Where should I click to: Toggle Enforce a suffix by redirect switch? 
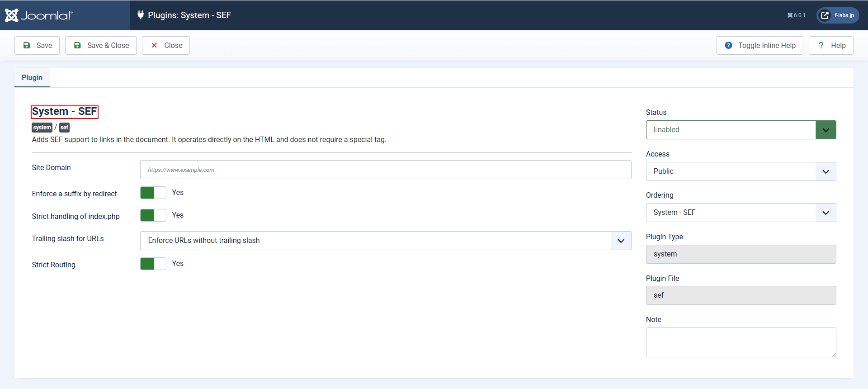point(153,193)
